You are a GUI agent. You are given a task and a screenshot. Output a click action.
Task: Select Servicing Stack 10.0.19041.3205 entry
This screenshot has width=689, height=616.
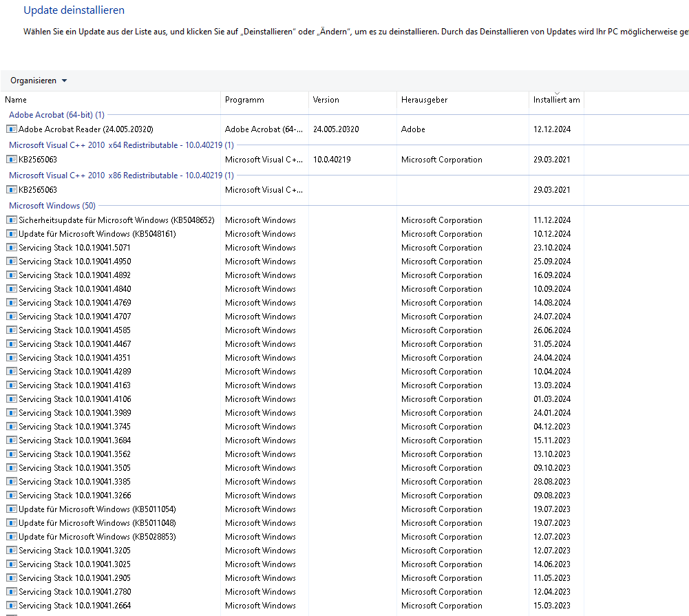pyautogui.click(x=75, y=551)
